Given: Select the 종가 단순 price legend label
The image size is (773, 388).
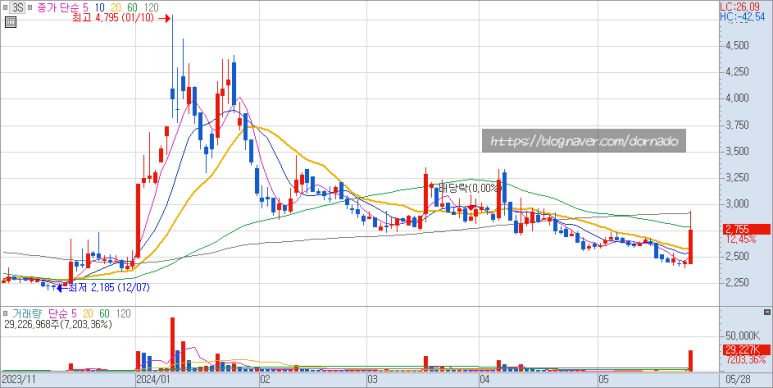Looking at the screenshot, I should click(59, 7).
